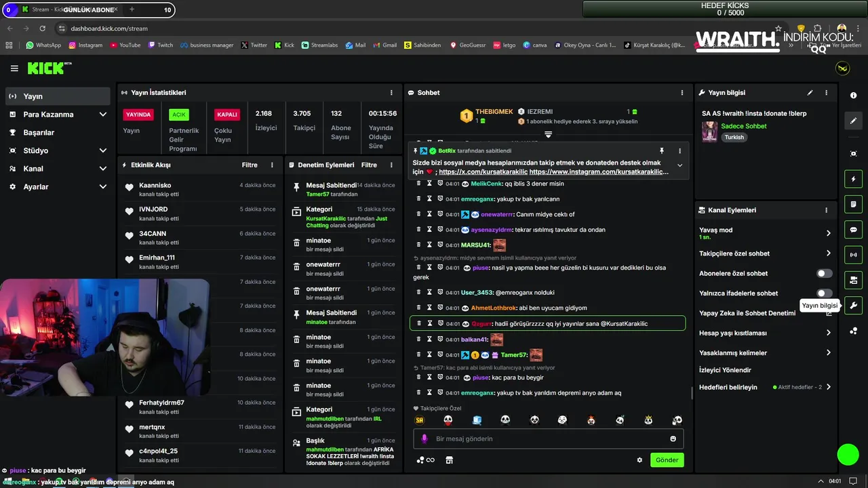Toggle Yalnızca ifadelerle sohbet switch
The width and height of the screenshot is (868, 488).
point(824,293)
